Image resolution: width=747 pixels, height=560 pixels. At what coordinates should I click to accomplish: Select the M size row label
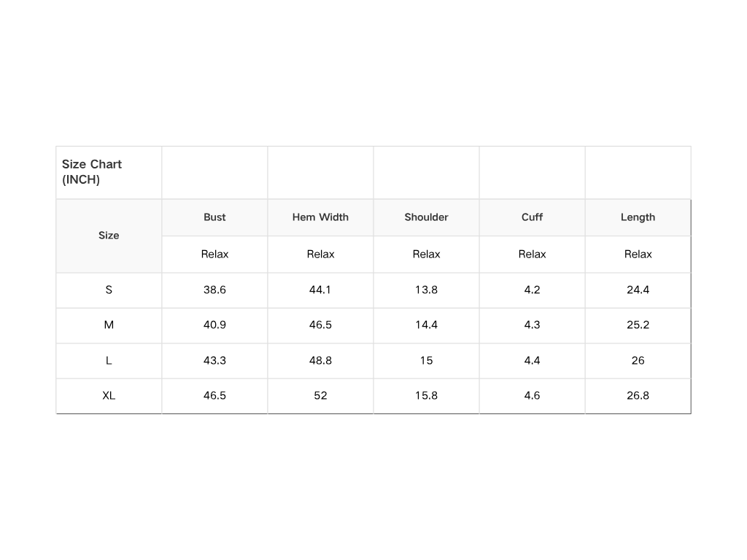point(109,325)
